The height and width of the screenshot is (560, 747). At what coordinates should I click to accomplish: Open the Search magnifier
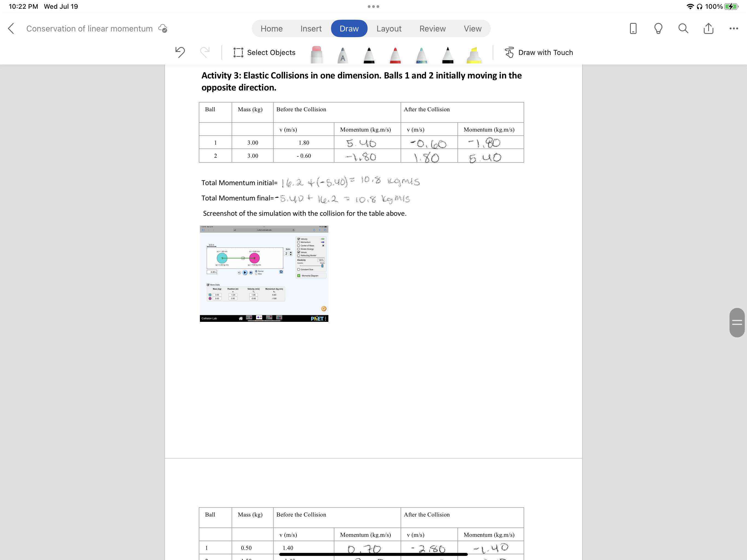(x=683, y=28)
